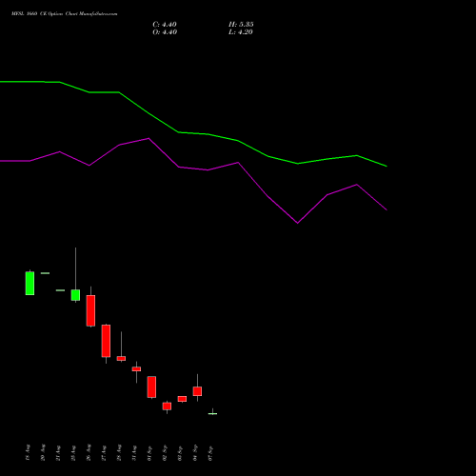Click the close value C: 4.40
This screenshot has height=476, width=476.
[165, 25]
